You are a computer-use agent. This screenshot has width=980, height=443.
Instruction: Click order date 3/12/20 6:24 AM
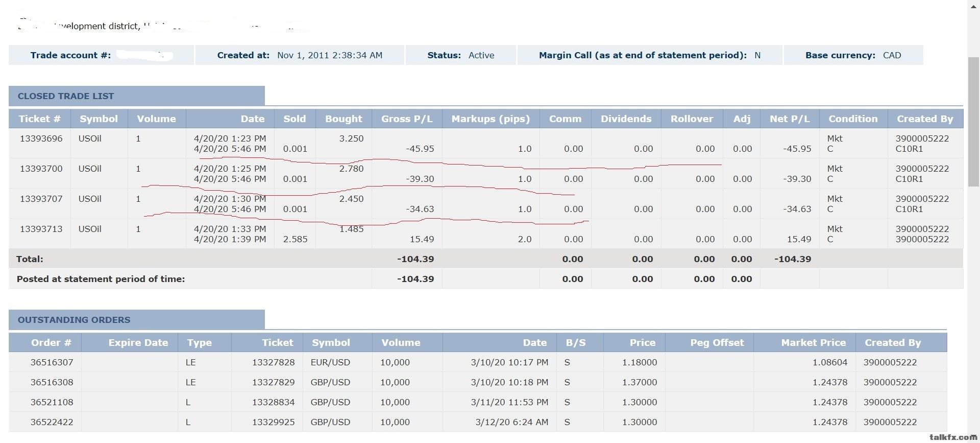(x=511, y=422)
